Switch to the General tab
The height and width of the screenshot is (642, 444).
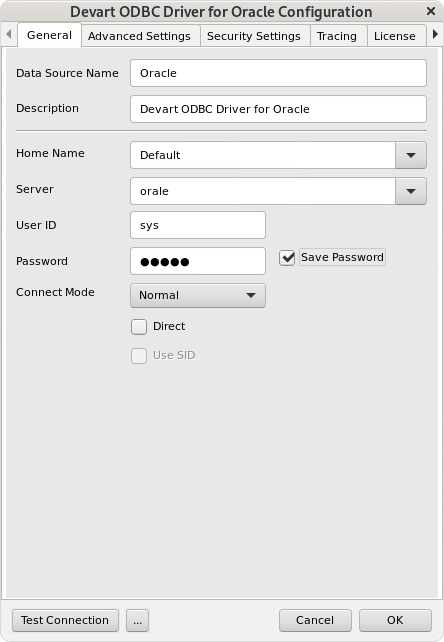click(49, 35)
